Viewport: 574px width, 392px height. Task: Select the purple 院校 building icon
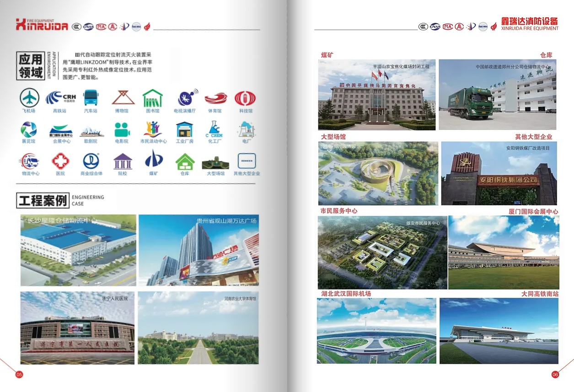[x=122, y=161]
